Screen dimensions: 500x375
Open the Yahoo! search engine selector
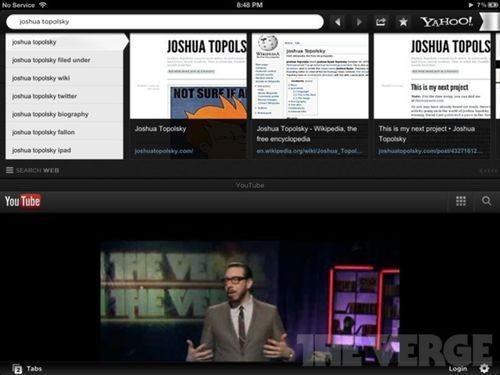447,22
